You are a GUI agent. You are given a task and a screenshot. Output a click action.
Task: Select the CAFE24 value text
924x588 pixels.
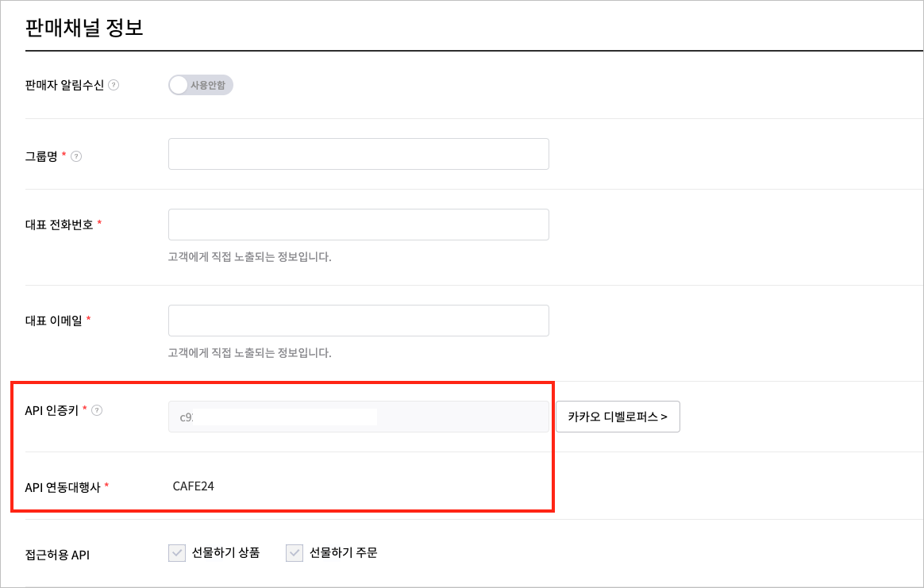coord(193,486)
